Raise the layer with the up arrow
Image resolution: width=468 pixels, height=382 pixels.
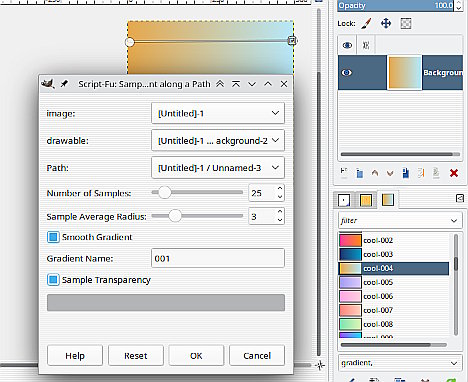[375, 173]
